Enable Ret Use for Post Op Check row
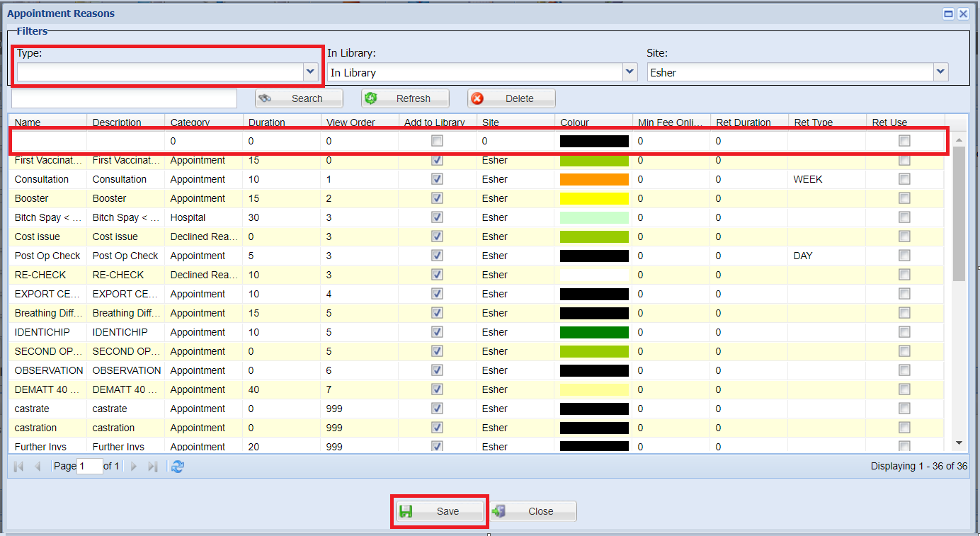This screenshot has width=980, height=536. 904,256
